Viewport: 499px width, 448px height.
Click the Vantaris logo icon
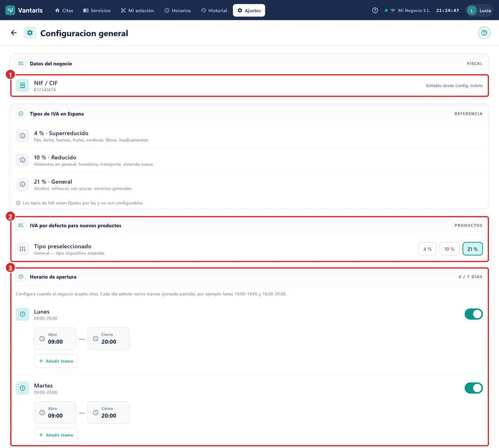10,10
